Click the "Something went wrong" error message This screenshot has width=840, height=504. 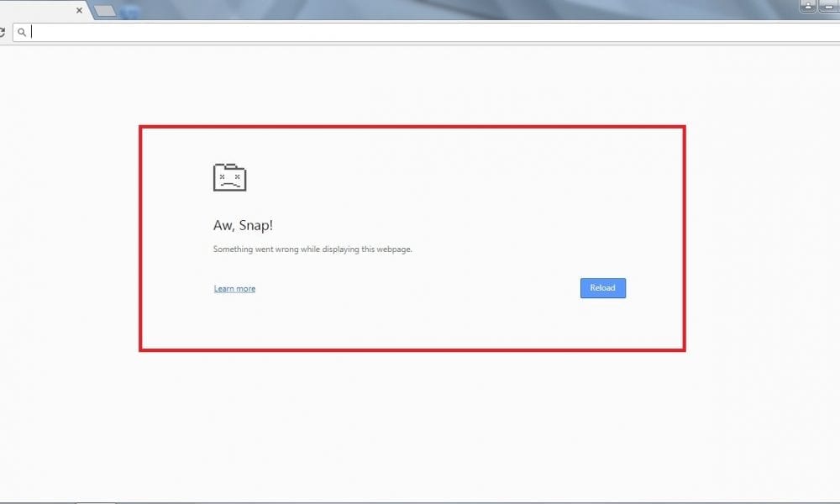point(312,249)
